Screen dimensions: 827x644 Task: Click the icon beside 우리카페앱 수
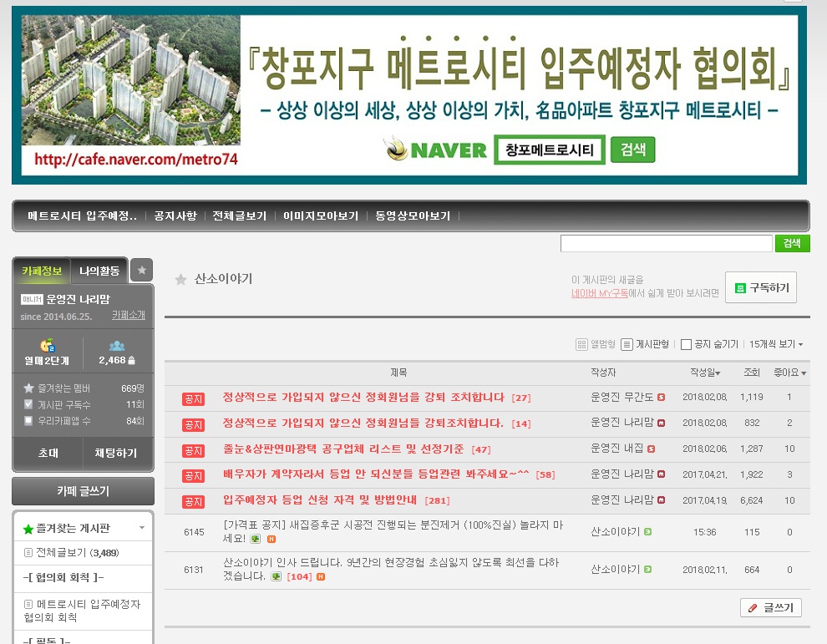click(28, 421)
